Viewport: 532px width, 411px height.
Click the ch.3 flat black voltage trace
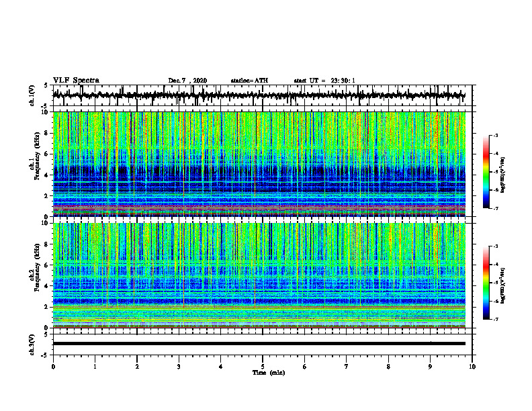tap(259, 344)
